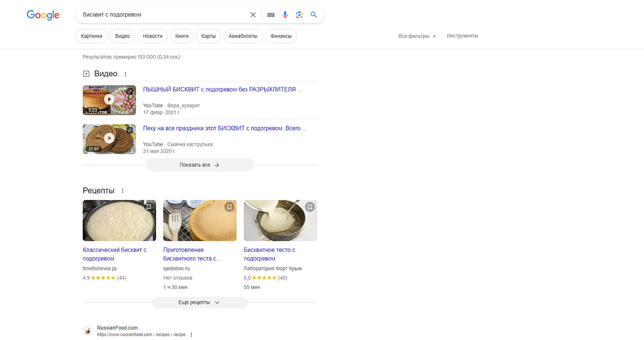Viewport: 644px width, 340px height.
Task: Open ПЫШНЫЙ БИСКВИТ video link
Action: [x=222, y=90]
